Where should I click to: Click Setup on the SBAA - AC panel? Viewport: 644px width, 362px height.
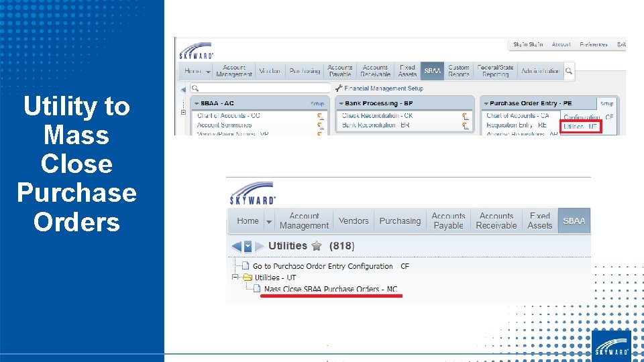click(x=317, y=104)
